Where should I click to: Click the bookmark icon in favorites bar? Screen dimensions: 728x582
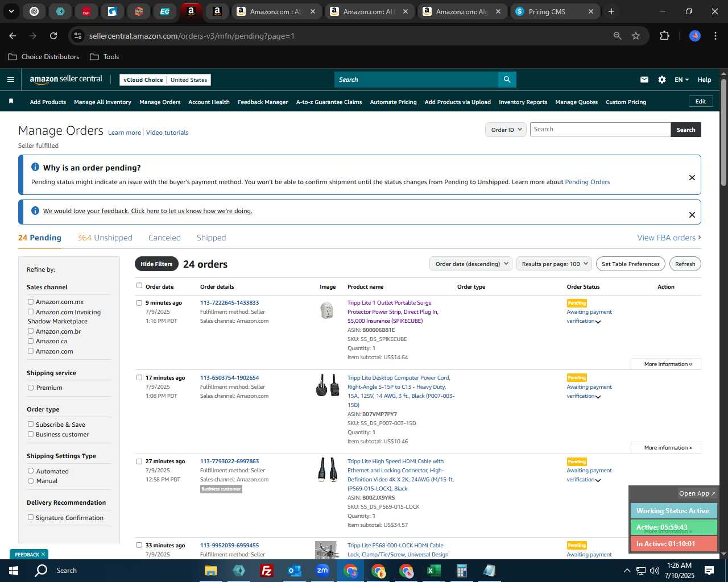click(11, 102)
